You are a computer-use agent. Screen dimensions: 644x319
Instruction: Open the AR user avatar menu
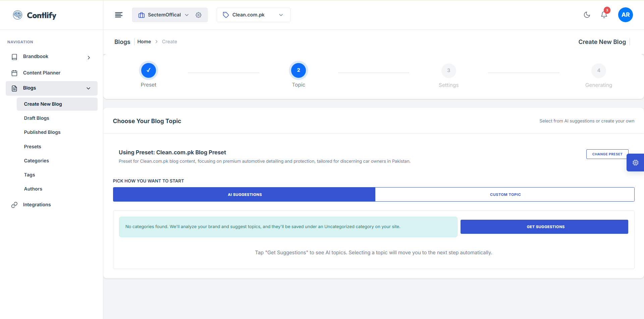click(x=625, y=15)
